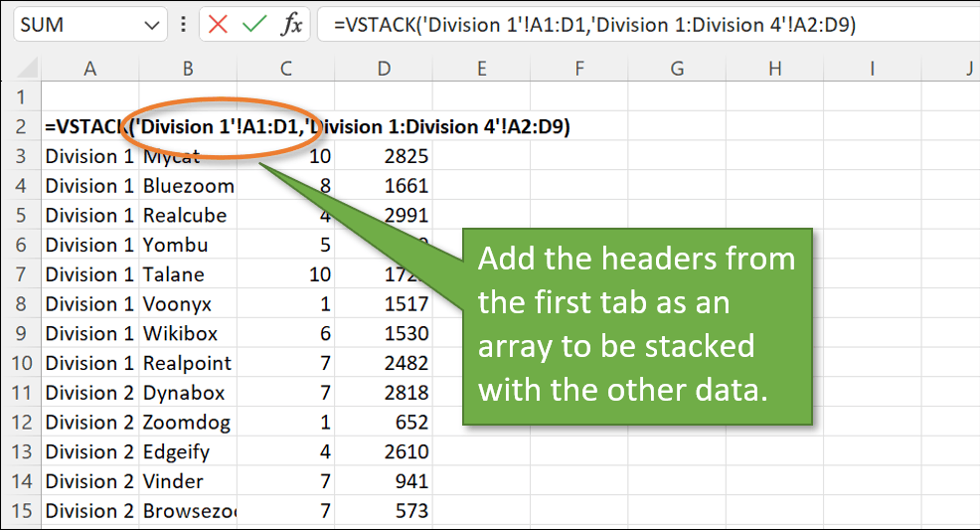Open Insert Function fx dialog
980x530 pixels.
[x=290, y=25]
